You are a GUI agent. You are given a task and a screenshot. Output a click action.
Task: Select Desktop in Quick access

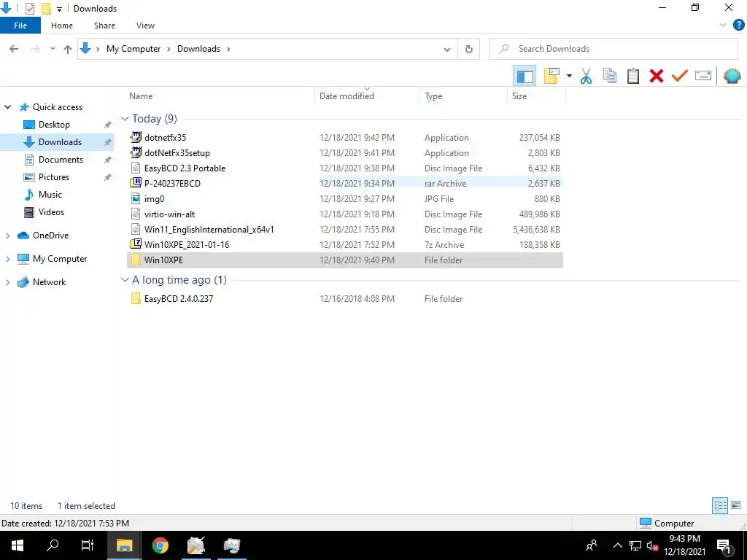point(54,125)
